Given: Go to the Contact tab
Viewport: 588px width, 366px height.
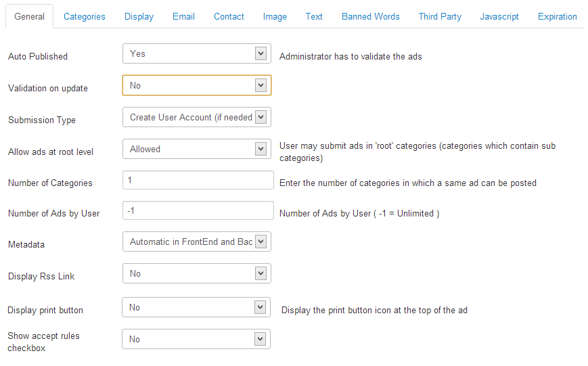Looking at the screenshot, I should point(229,16).
